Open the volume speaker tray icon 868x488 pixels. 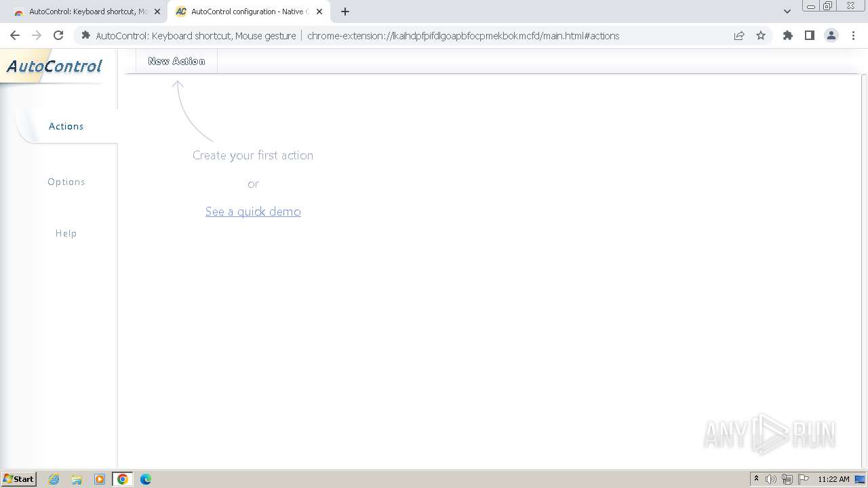coord(770,479)
